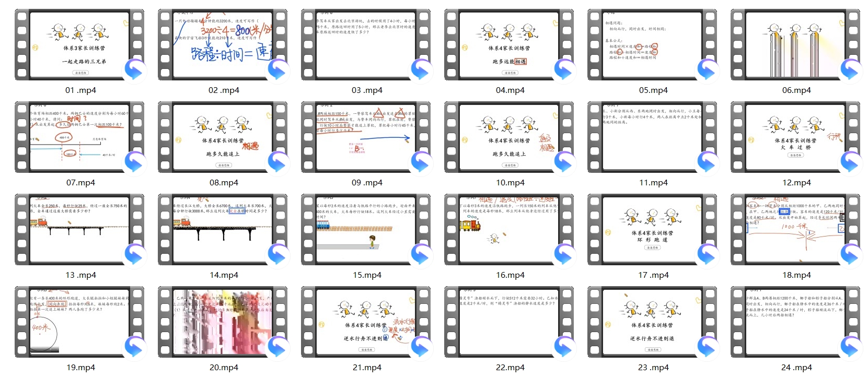868x377 pixels.
Task: Click the 24 .mp4 file name label
Action: coord(796,368)
